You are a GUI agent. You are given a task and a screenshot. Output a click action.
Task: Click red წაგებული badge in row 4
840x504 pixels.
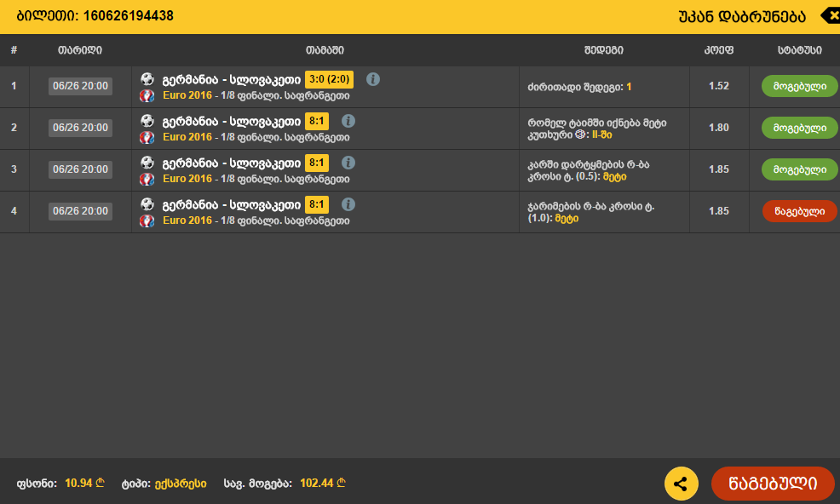[799, 212]
